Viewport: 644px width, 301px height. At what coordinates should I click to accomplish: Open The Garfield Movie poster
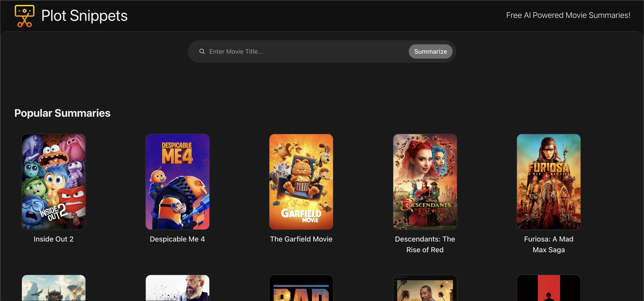301,182
